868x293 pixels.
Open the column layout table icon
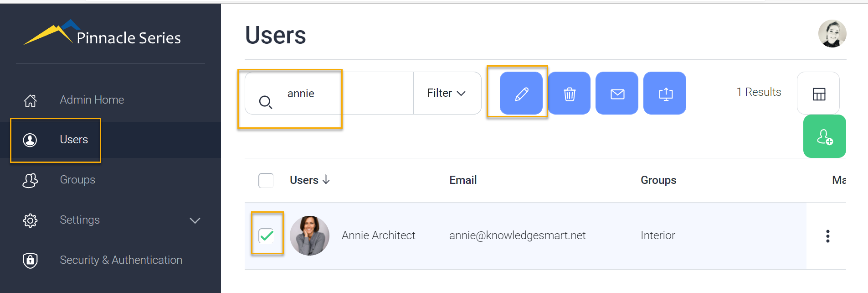[818, 93]
